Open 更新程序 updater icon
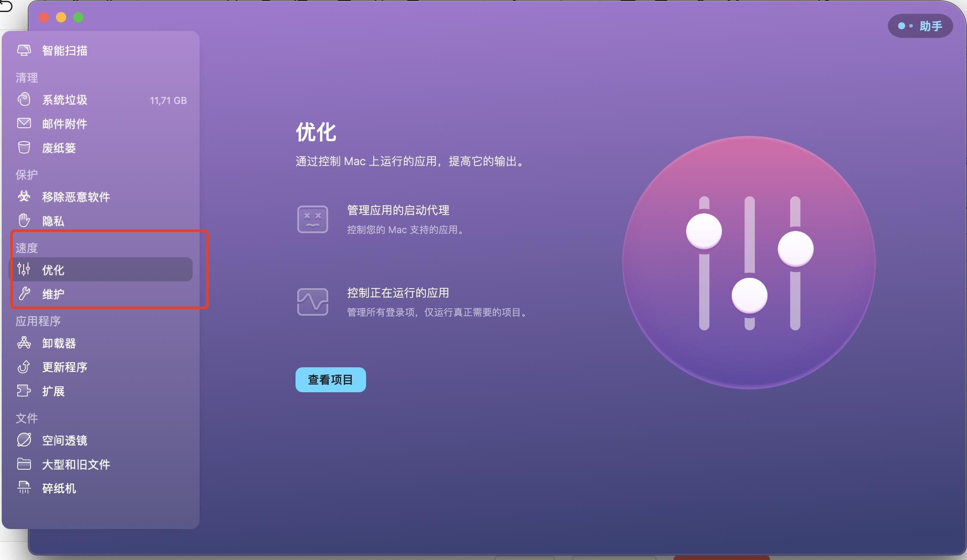 25,367
